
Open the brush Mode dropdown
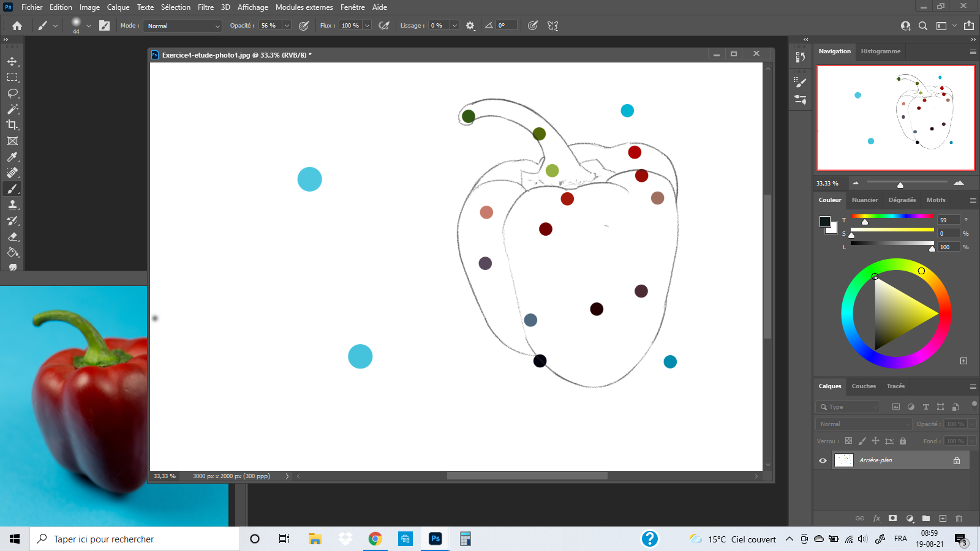(183, 26)
